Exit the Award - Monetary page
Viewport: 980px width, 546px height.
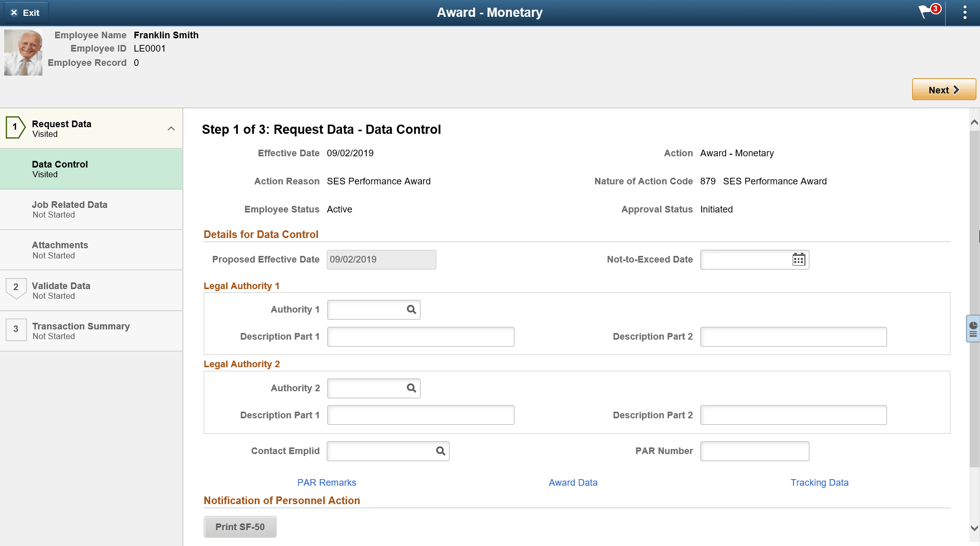[x=25, y=12]
